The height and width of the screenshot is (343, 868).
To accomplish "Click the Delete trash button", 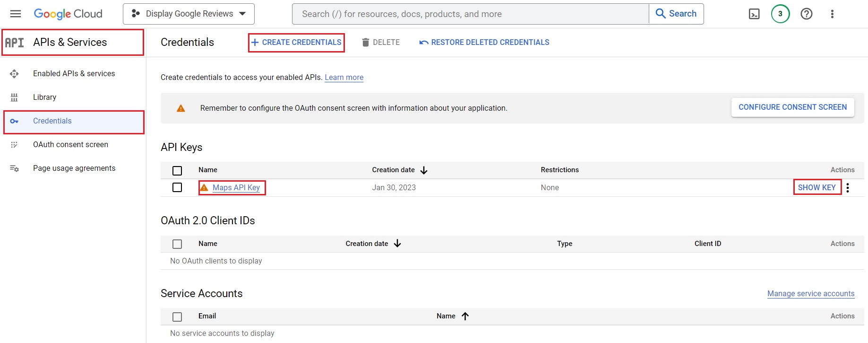I will tap(381, 43).
